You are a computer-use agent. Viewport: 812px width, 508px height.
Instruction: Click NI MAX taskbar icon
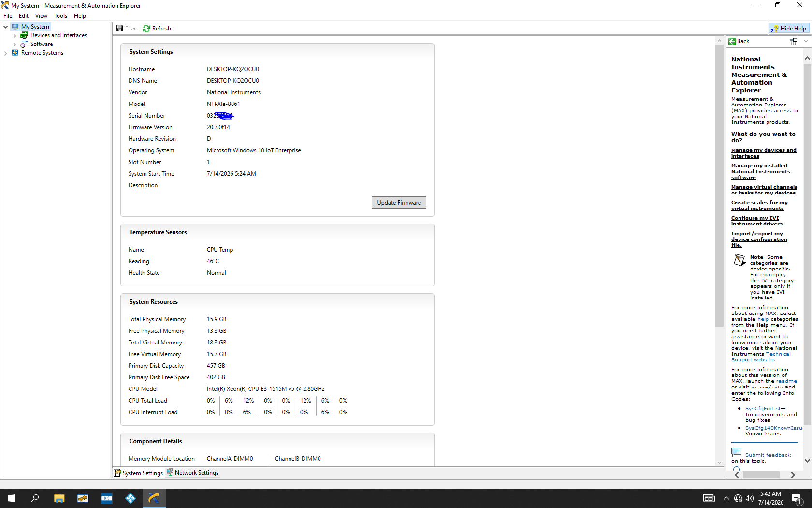click(154, 498)
